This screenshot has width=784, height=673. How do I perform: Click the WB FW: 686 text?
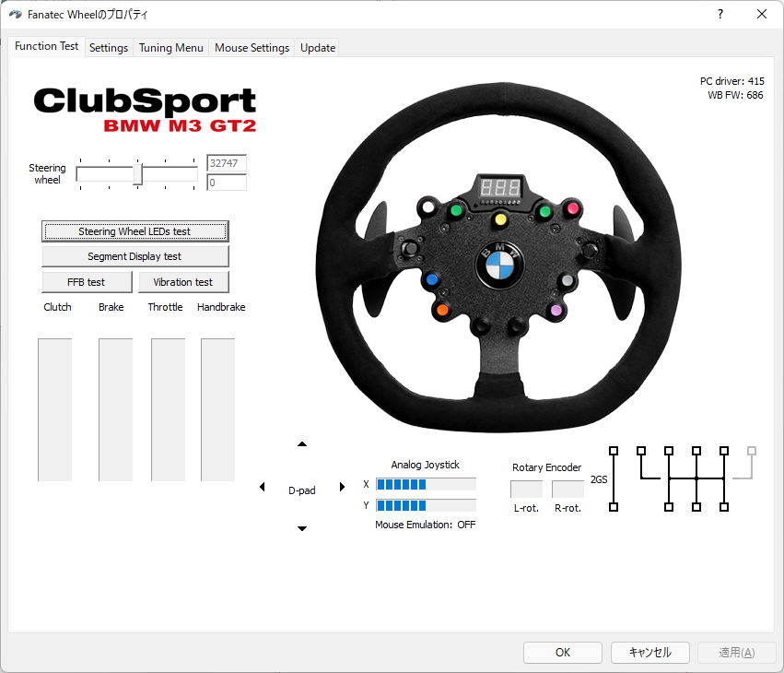click(x=735, y=95)
